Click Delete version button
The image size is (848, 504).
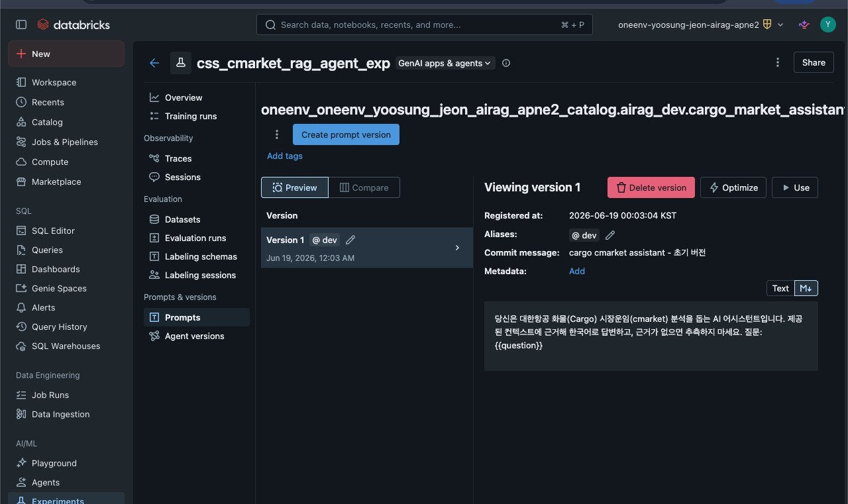point(651,187)
